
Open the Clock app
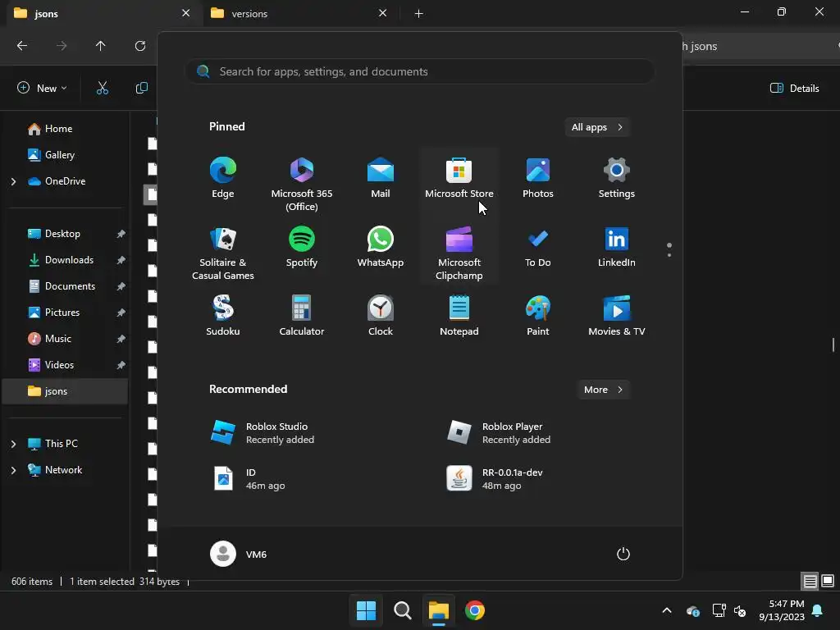pos(381,316)
